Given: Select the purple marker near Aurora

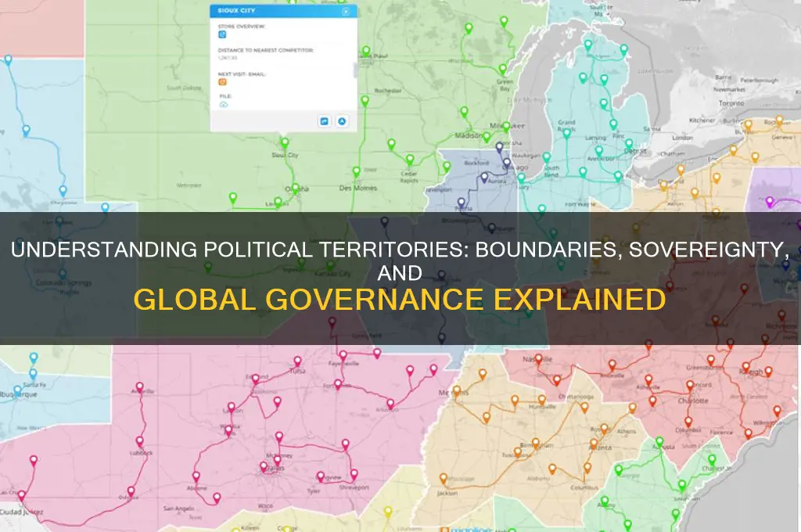Looking at the screenshot, I should (483, 175).
